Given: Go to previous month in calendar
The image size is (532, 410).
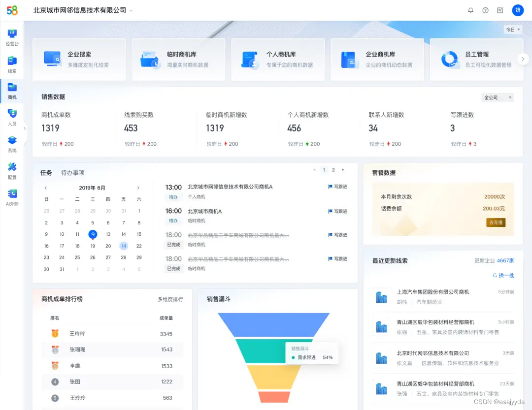Looking at the screenshot, I should (46, 188).
